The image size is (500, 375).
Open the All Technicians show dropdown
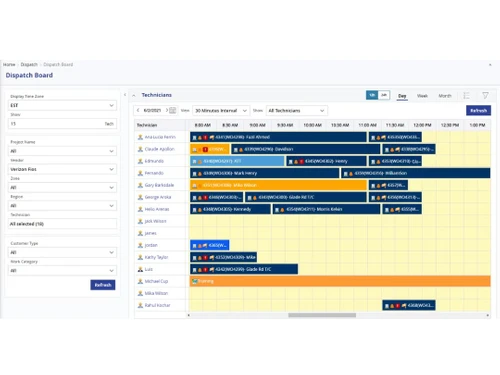(x=297, y=110)
